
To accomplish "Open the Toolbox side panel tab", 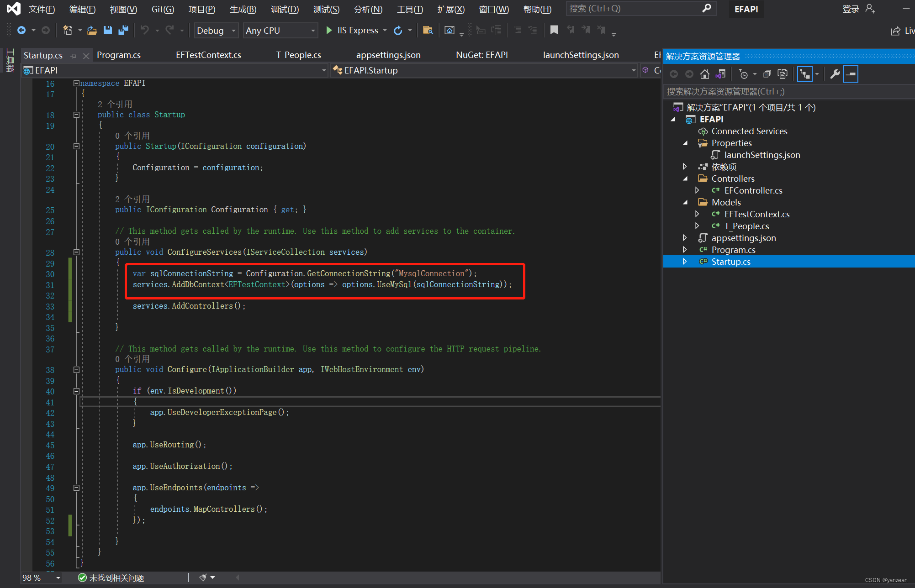I will (10, 60).
